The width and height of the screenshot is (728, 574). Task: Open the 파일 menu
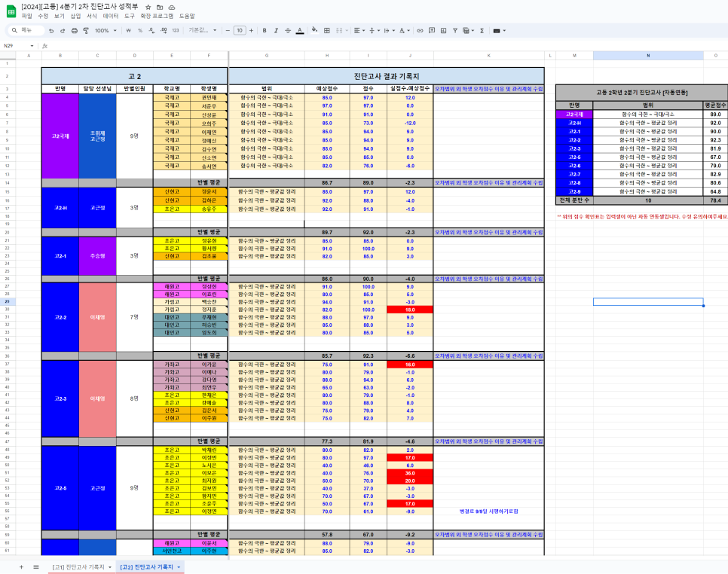[27, 17]
